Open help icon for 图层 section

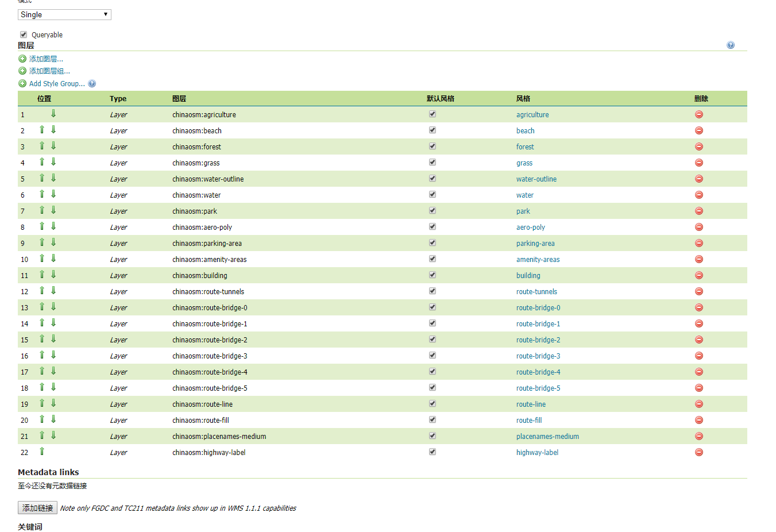point(731,45)
